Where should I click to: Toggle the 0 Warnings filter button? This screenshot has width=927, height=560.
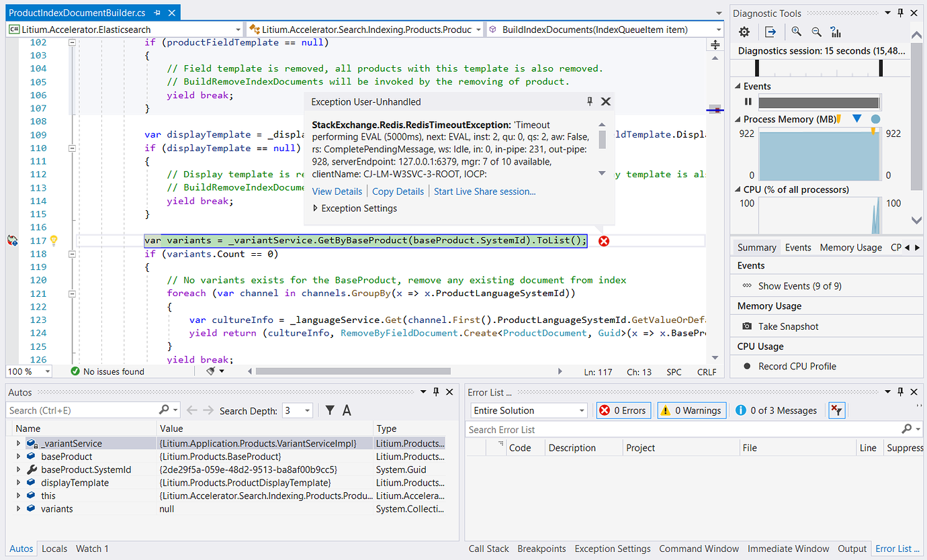coord(691,410)
